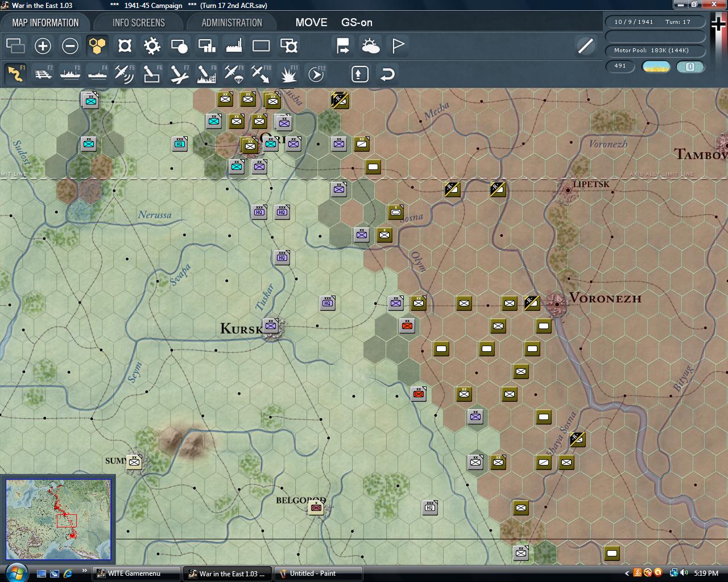The width and height of the screenshot is (728, 582).
Task: Select the red unit at Belgorod
Action: tap(316, 508)
